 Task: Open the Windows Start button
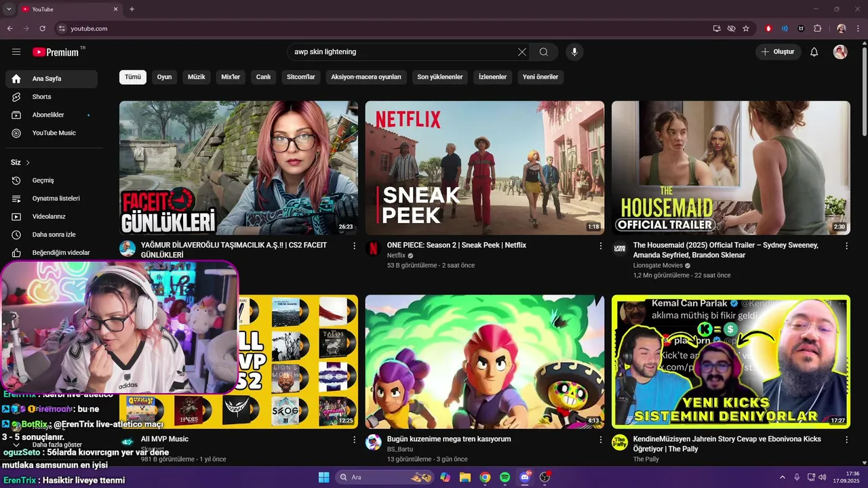(x=323, y=477)
